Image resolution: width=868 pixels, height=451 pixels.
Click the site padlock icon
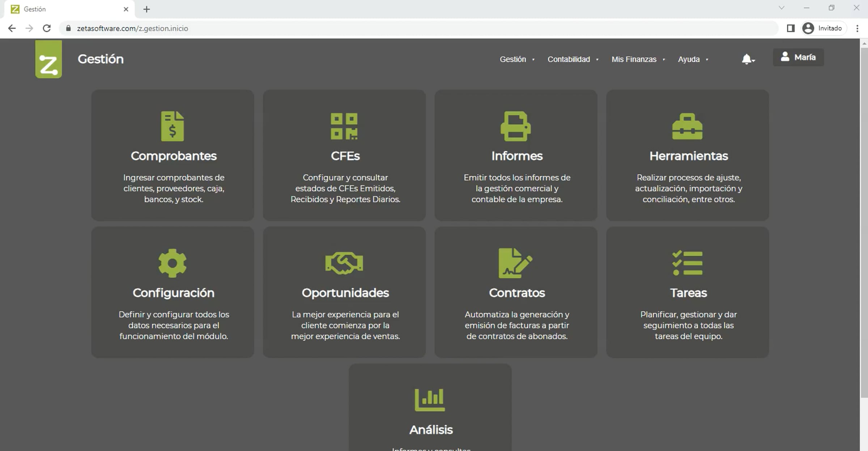pyautogui.click(x=68, y=28)
